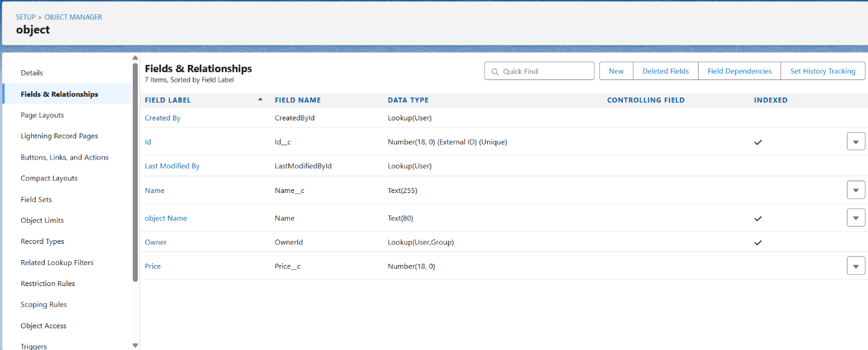Open the Created By field link
This screenshot has width=868, height=350.
pyautogui.click(x=163, y=118)
